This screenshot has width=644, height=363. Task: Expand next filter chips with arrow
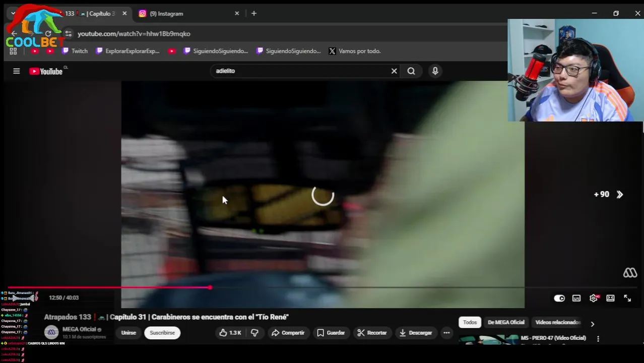click(593, 324)
